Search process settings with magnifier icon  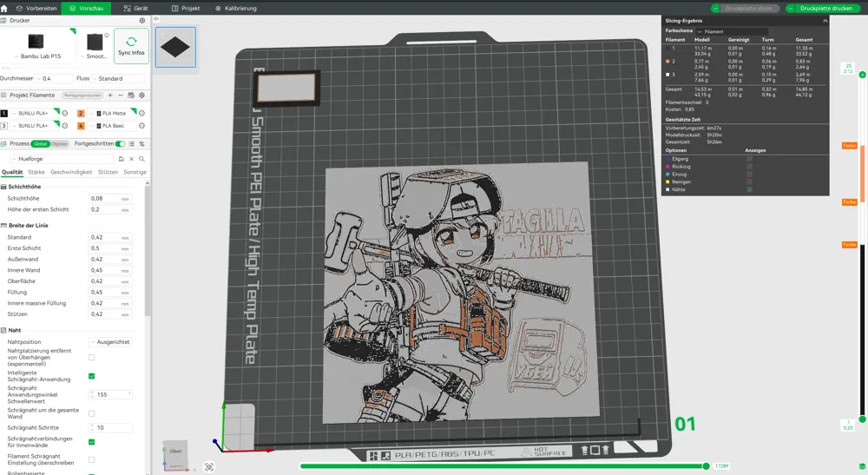[141, 159]
